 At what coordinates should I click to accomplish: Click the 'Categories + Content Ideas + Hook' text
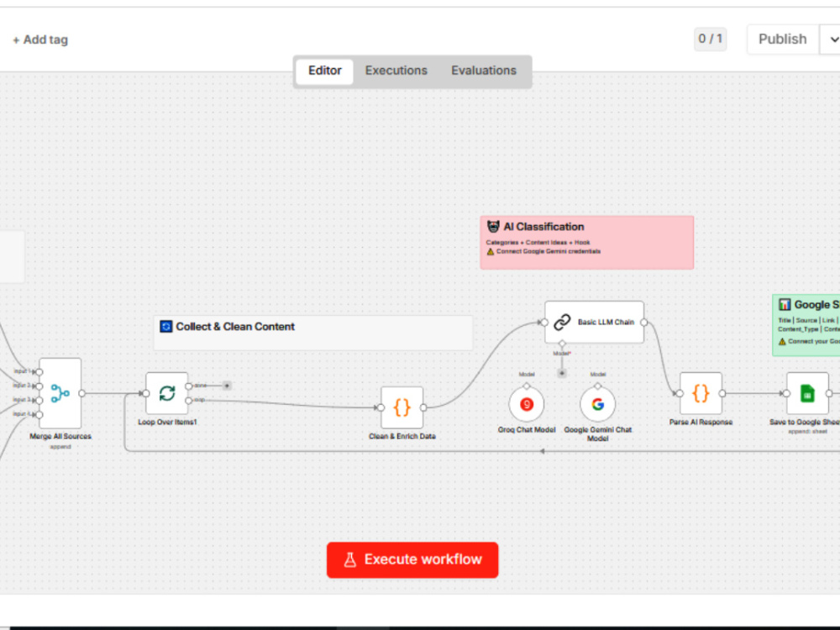point(538,242)
